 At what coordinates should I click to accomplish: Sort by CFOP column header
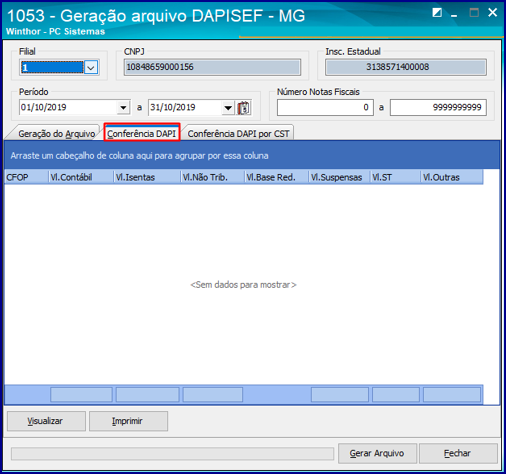pyautogui.click(x=26, y=177)
